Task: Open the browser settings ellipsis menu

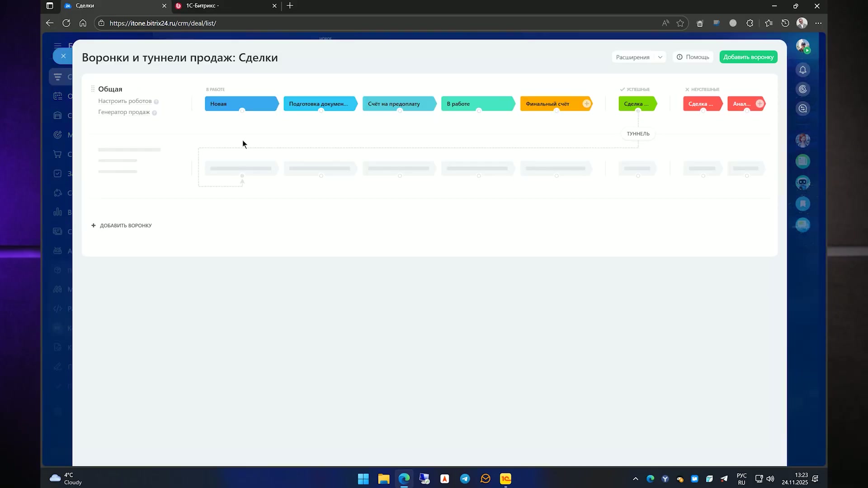Action: pyautogui.click(x=818, y=23)
